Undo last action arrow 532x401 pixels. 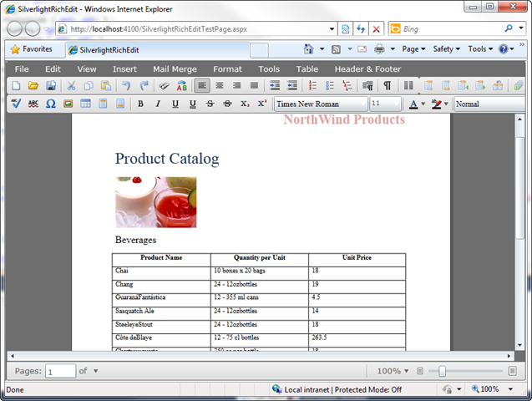[x=126, y=85]
